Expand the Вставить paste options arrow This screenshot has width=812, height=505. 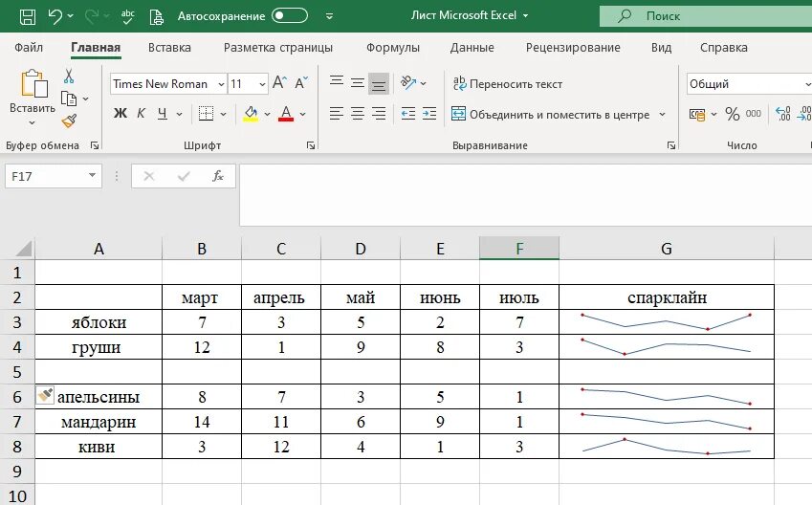click(33, 122)
